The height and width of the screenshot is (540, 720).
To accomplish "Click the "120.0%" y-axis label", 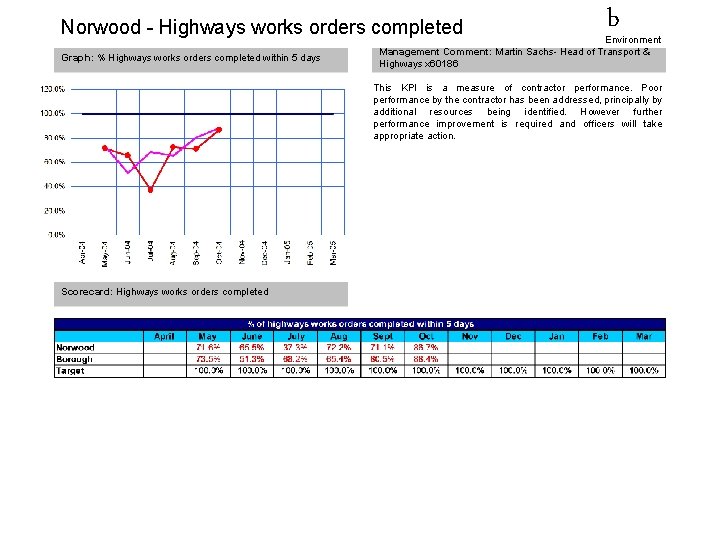I will coord(53,89).
